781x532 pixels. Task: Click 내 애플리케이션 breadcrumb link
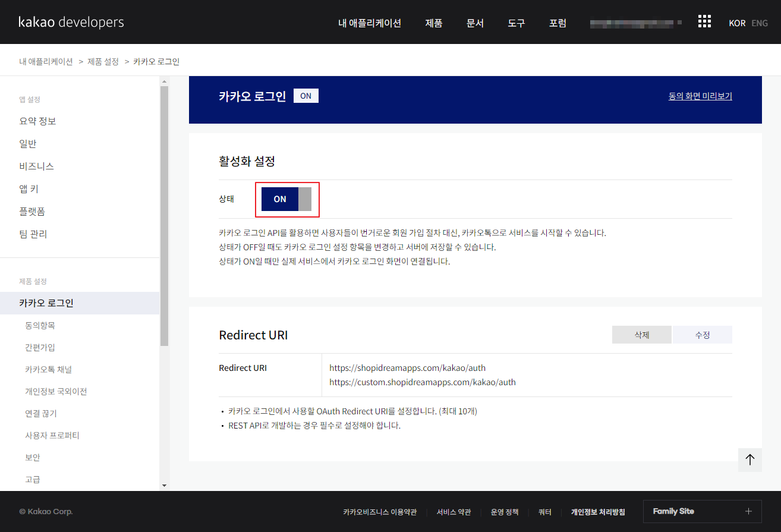[x=46, y=61]
